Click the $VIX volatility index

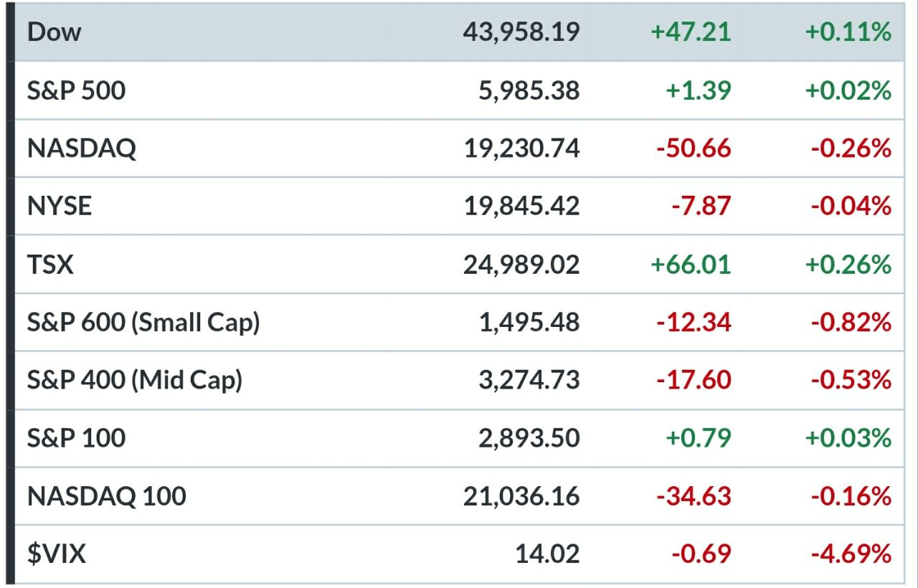pyautogui.click(x=459, y=554)
